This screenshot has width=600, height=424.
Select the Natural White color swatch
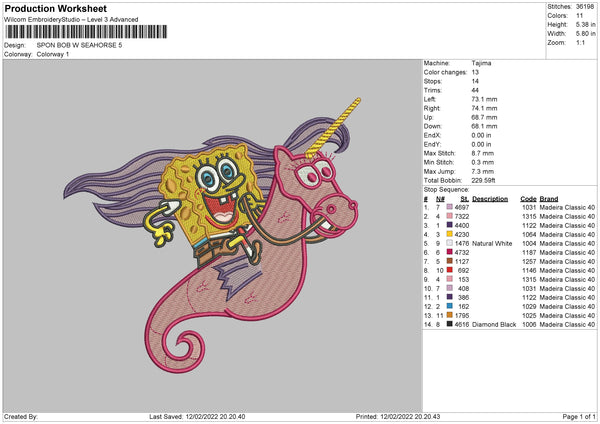[449, 243]
